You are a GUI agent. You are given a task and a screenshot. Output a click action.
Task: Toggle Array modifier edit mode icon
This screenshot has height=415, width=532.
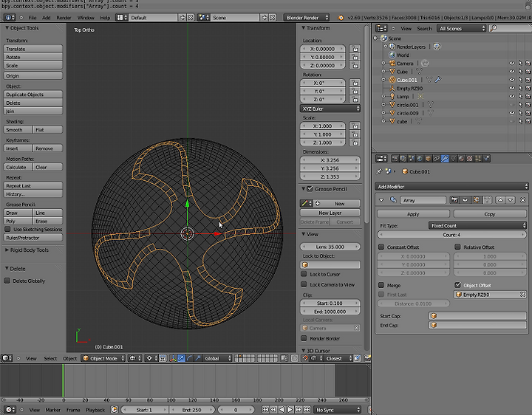click(x=477, y=200)
